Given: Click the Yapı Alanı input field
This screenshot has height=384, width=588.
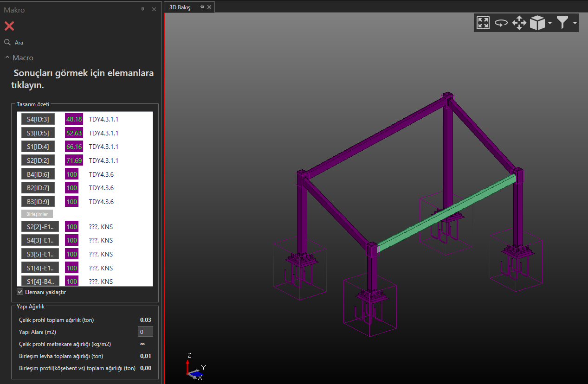Looking at the screenshot, I should pos(145,332).
